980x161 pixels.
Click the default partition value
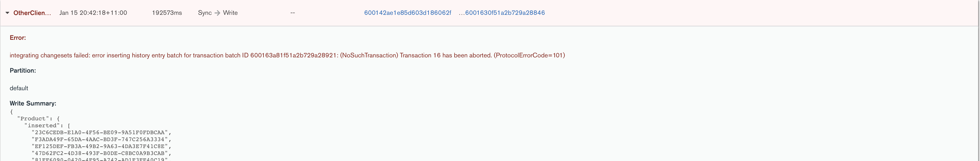pyautogui.click(x=19, y=88)
